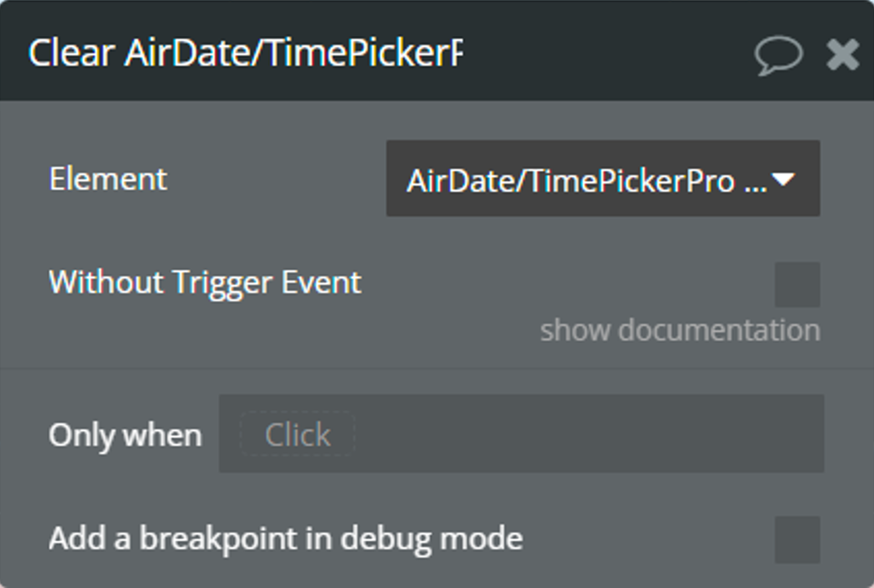Open the comment speech bubble icon

(778, 55)
